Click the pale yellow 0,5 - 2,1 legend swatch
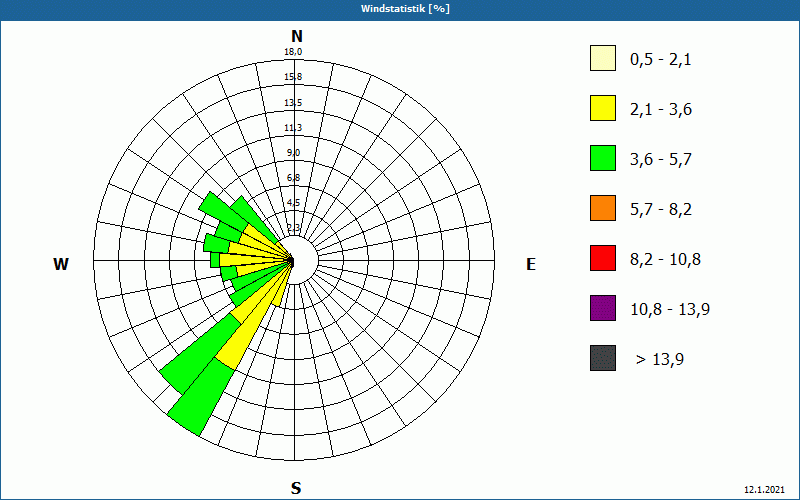The width and height of the screenshot is (800, 500). pos(603,58)
